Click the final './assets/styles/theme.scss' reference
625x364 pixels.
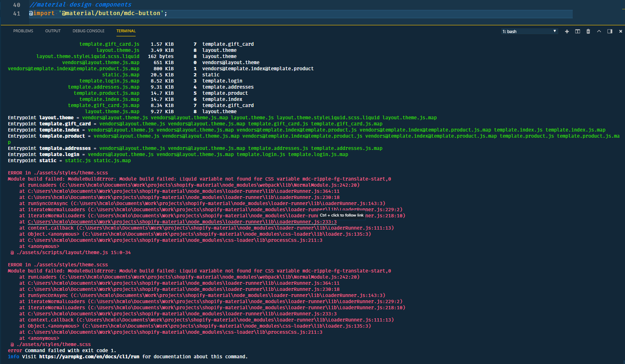54,344
